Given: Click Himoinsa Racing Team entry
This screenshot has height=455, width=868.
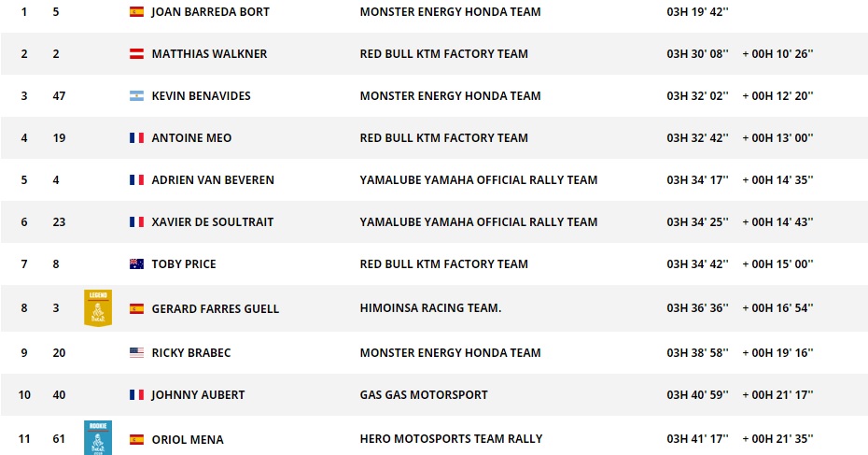Looking at the screenshot, I should pyautogui.click(x=430, y=308).
